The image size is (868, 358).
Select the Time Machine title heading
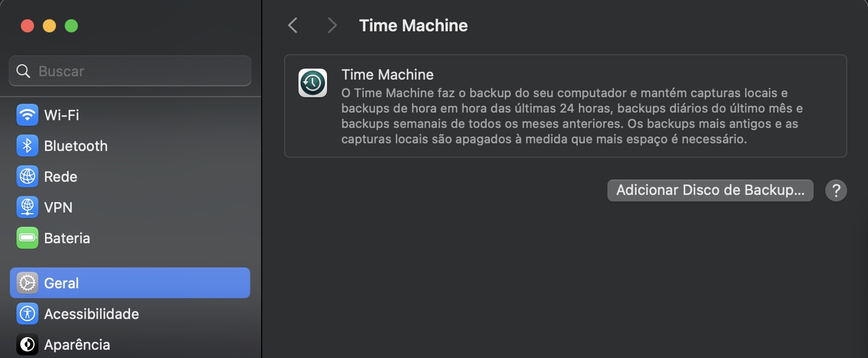414,25
